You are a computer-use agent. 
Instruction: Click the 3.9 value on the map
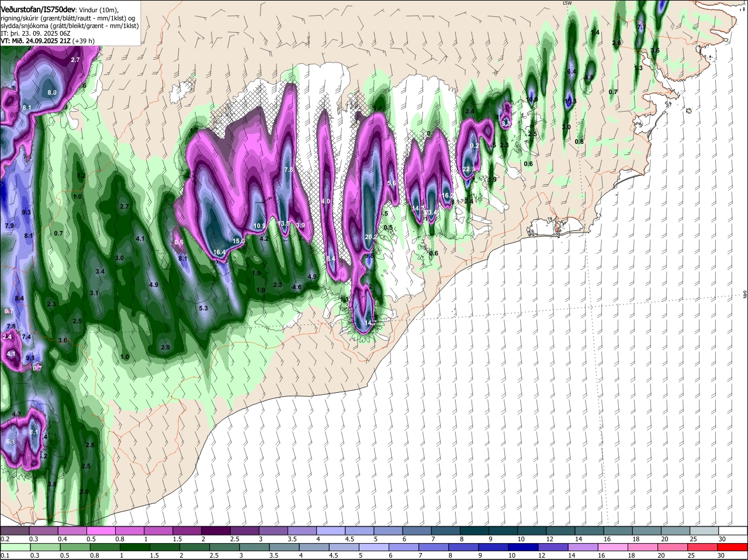coord(300,225)
